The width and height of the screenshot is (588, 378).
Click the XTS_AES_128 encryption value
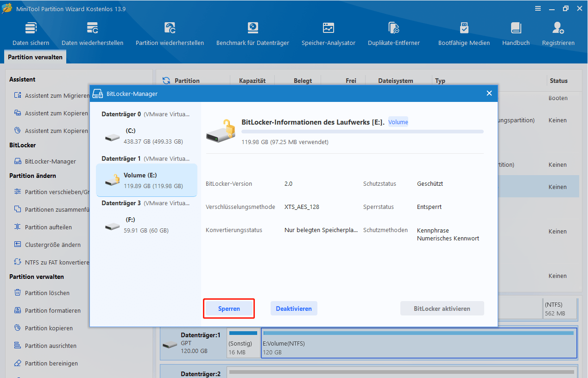pos(302,207)
